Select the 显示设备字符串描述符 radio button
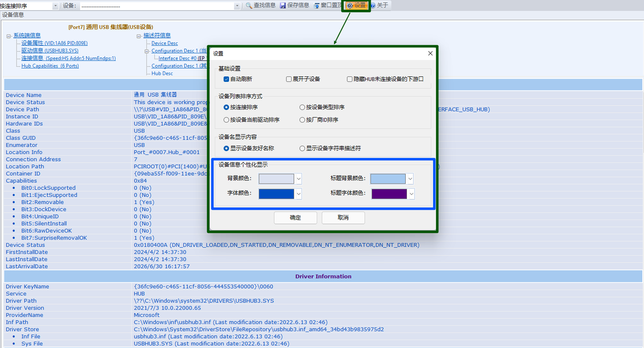Viewport: 644px width, 348px height. point(302,149)
